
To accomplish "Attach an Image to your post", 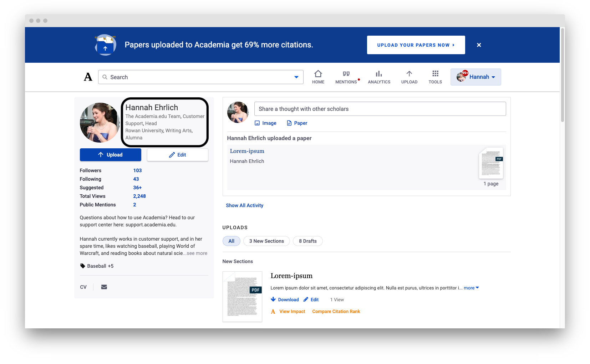I will tap(265, 123).
